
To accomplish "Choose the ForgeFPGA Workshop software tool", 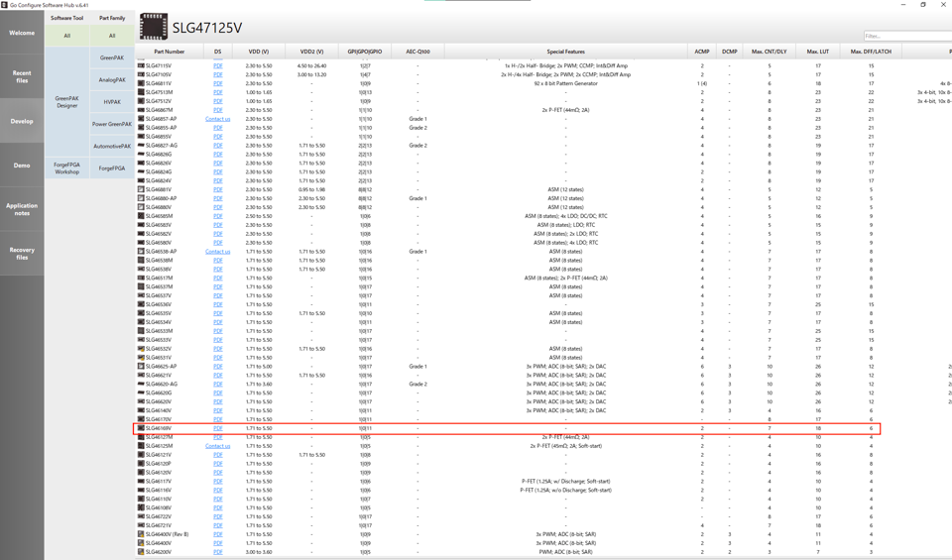I will tap(66, 168).
